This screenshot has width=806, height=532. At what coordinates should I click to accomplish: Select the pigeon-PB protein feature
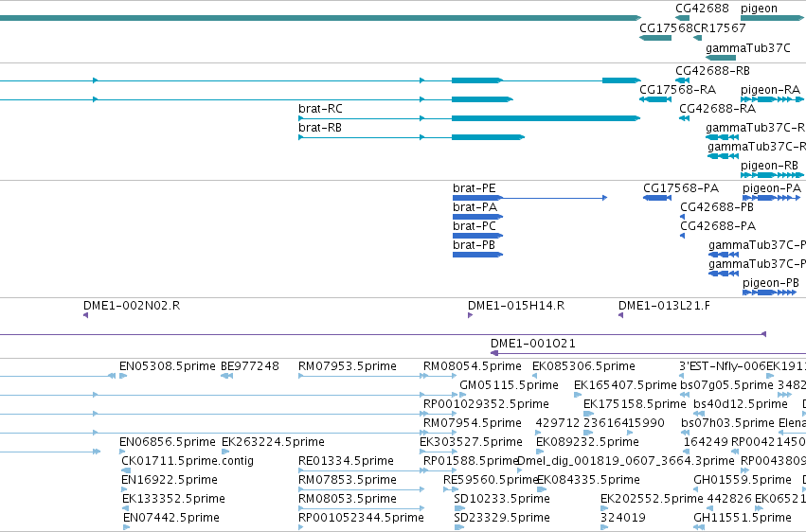pos(769,293)
